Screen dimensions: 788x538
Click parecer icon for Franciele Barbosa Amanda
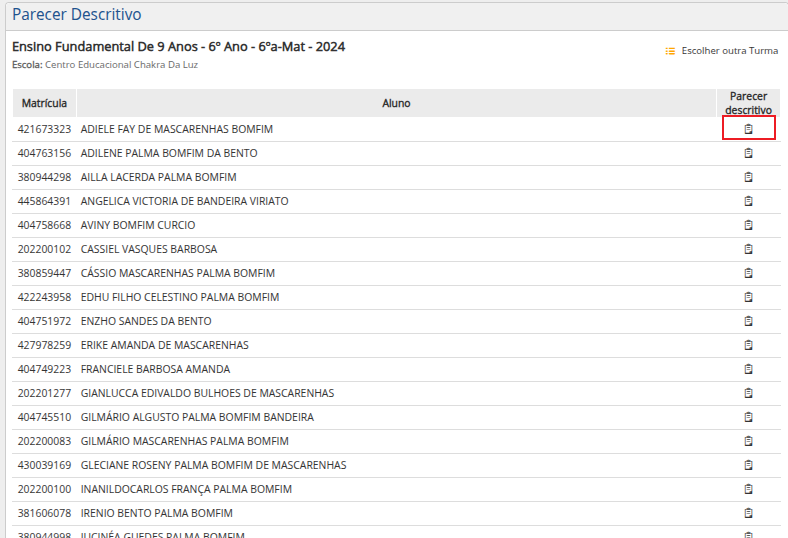(x=748, y=369)
